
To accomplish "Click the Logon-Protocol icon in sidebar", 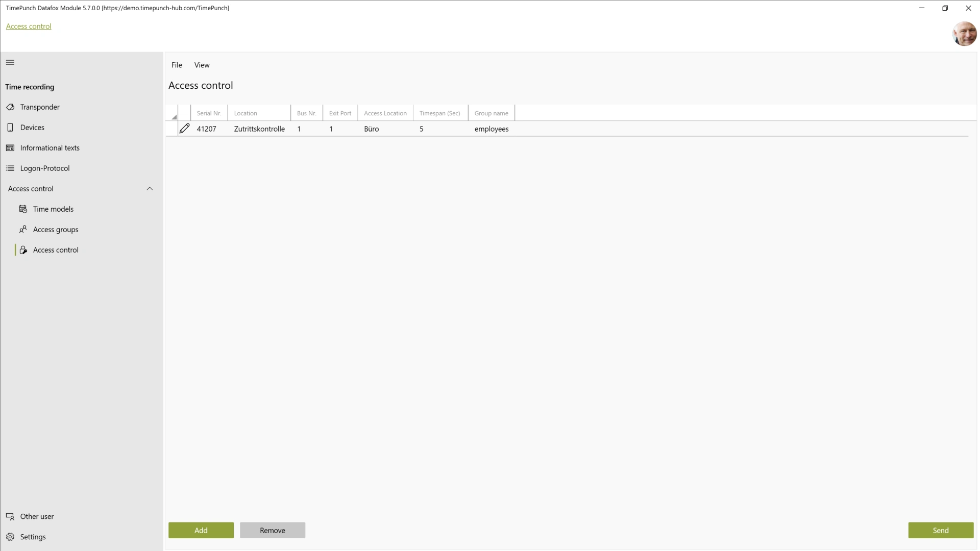I will click(10, 167).
